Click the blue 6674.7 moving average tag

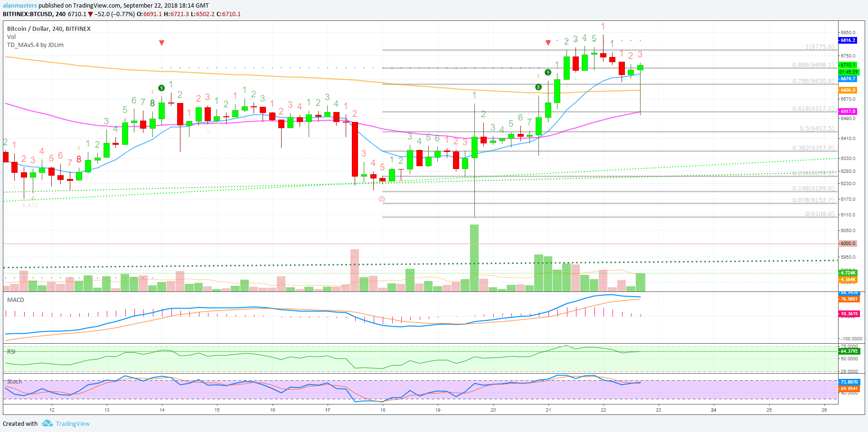[848, 79]
